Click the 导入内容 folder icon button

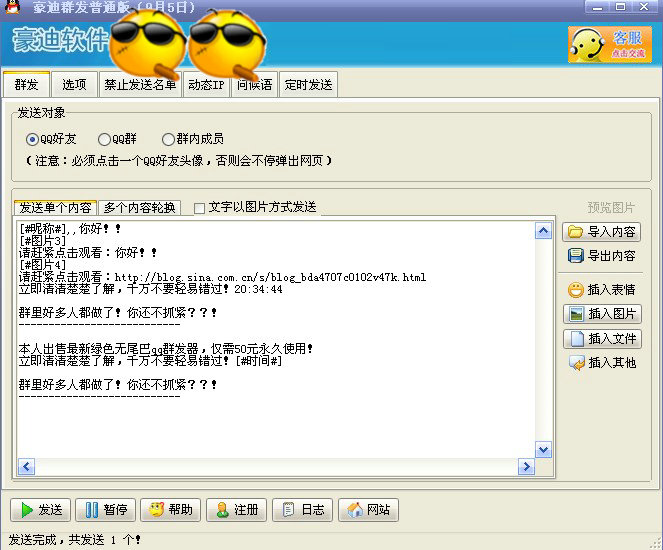[601, 232]
